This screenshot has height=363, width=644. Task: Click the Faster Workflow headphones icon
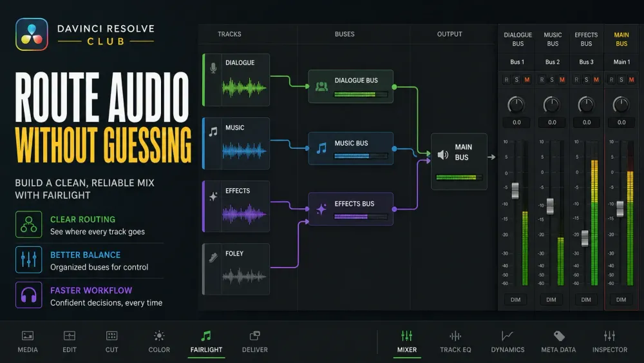[x=29, y=295]
